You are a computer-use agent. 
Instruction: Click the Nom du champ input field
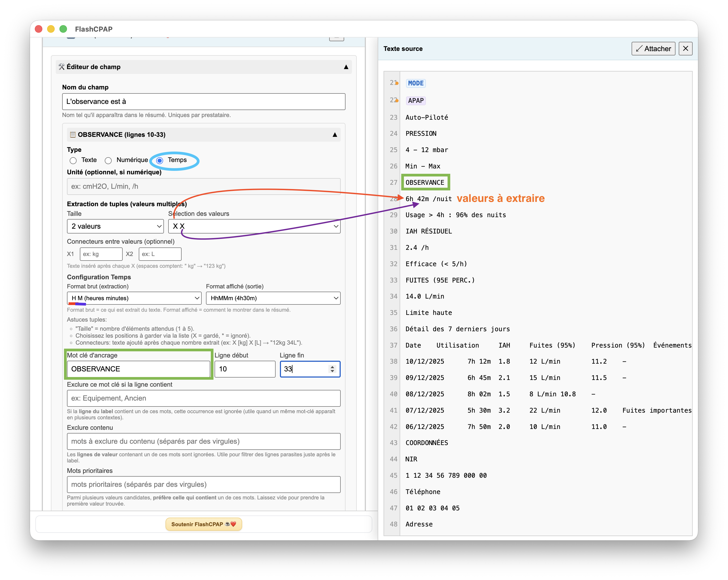(203, 101)
